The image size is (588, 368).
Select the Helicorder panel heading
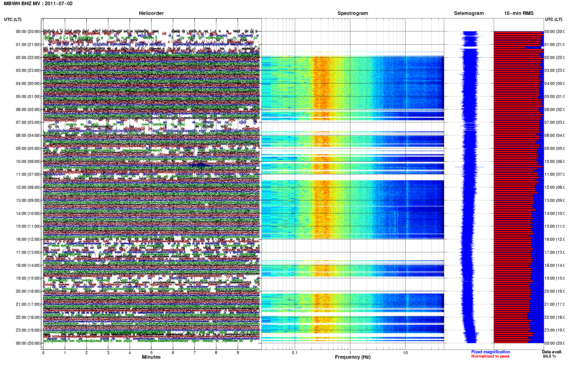[151, 13]
